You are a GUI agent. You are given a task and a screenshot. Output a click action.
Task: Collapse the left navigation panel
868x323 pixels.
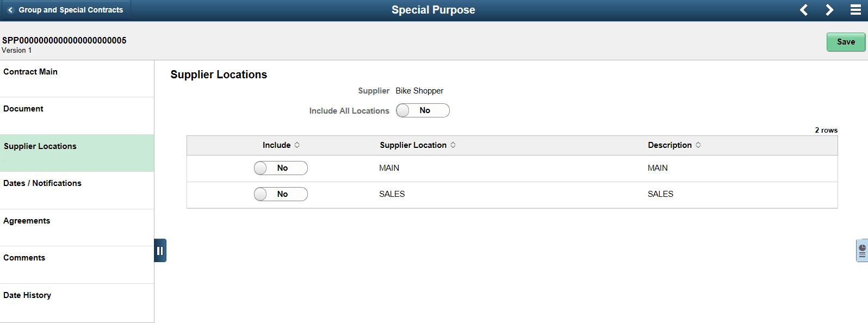160,250
